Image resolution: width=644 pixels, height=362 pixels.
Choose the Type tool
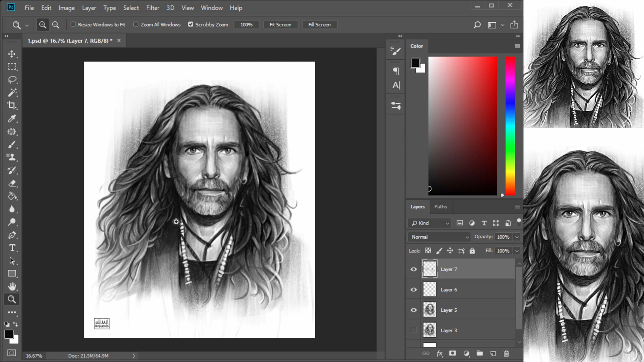12,247
